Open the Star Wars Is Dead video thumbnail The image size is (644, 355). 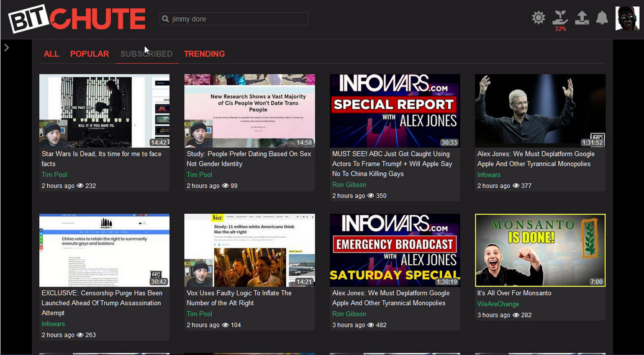click(104, 111)
